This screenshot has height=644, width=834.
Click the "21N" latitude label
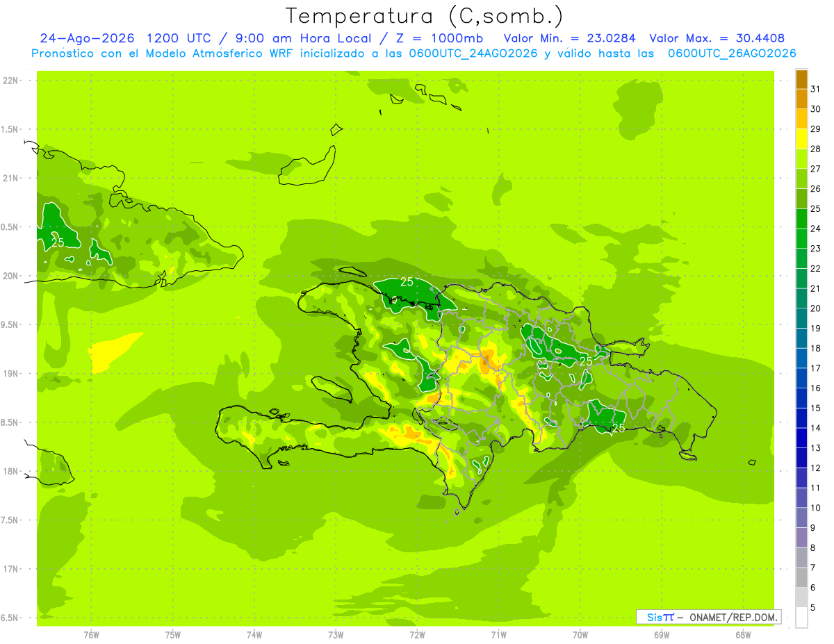tap(11, 179)
